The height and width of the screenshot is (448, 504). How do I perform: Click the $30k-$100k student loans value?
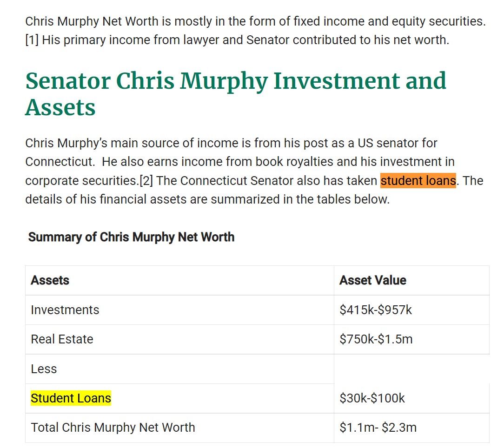(372, 399)
